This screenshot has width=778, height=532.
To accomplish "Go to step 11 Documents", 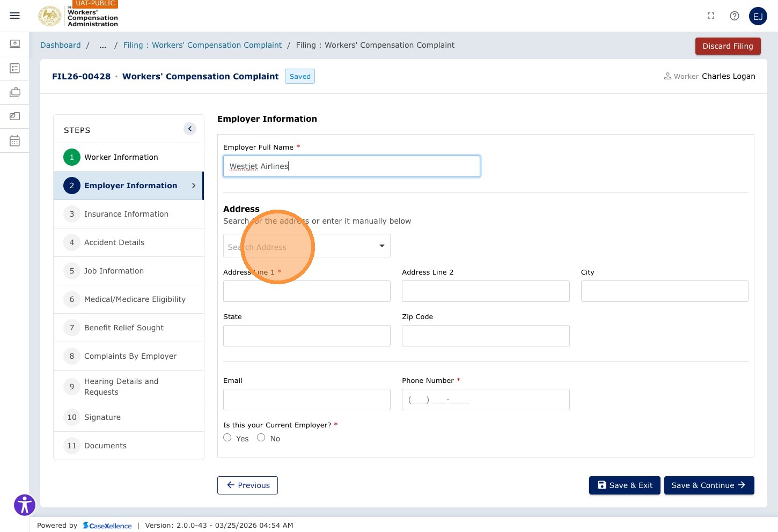I will click(129, 446).
